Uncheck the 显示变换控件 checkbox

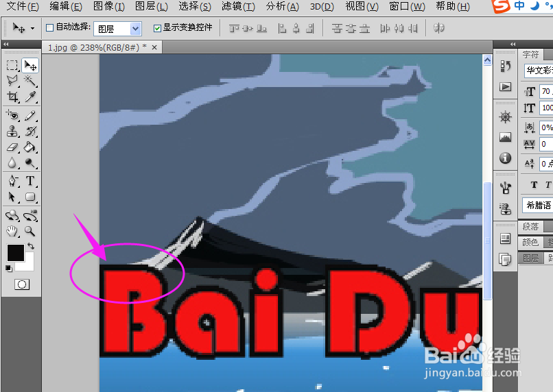pyautogui.click(x=157, y=28)
